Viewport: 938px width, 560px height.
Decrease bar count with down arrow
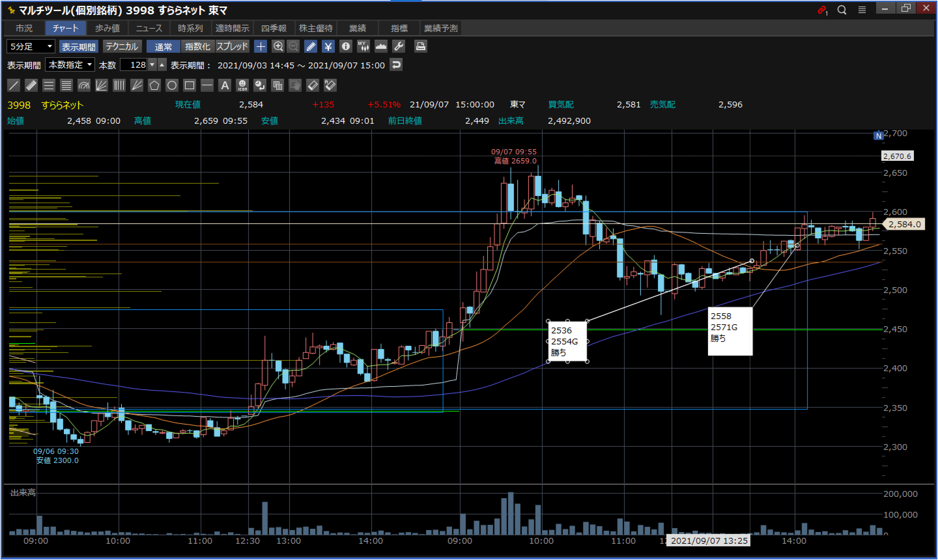coord(152,65)
